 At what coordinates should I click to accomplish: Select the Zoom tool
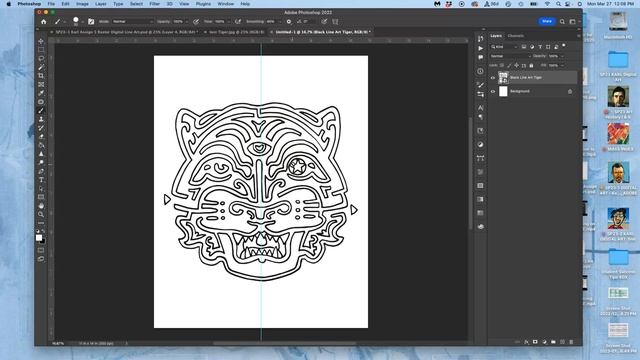[x=41, y=214]
